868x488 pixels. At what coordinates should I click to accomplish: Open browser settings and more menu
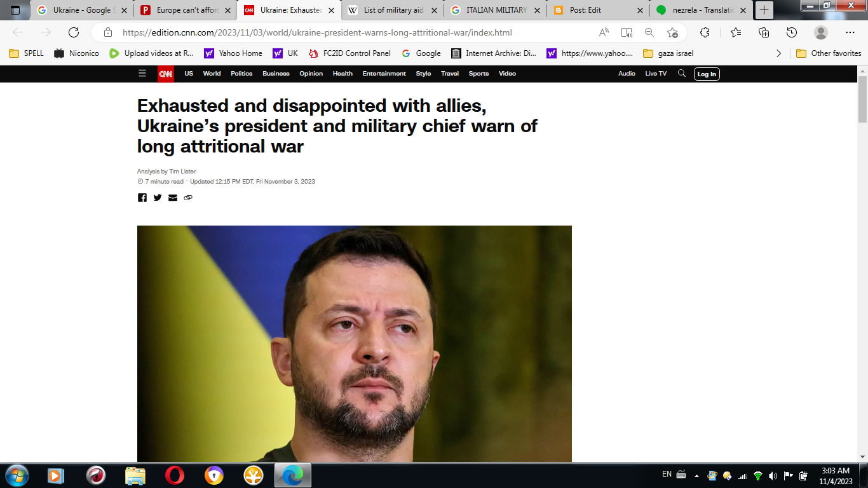[850, 32]
